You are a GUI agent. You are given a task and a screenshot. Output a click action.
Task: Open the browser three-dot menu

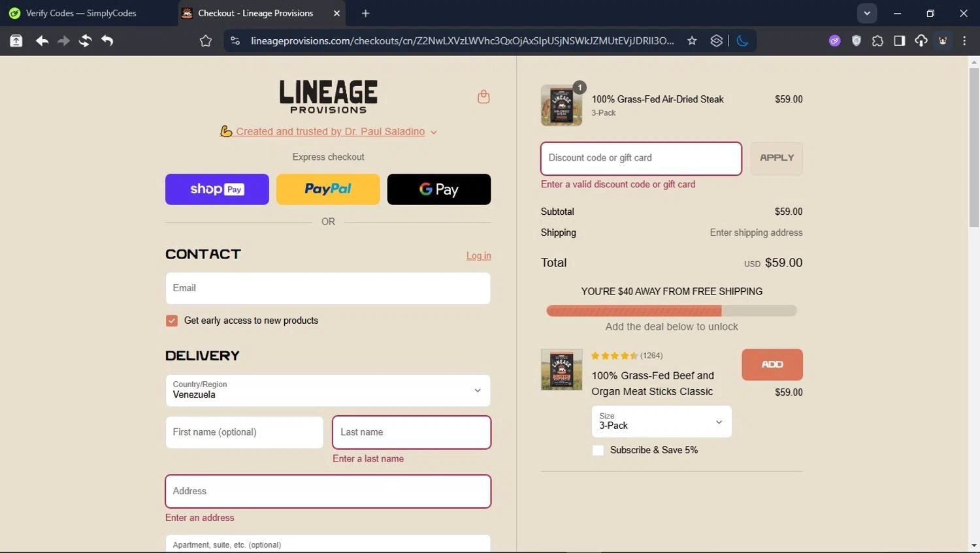click(964, 40)
